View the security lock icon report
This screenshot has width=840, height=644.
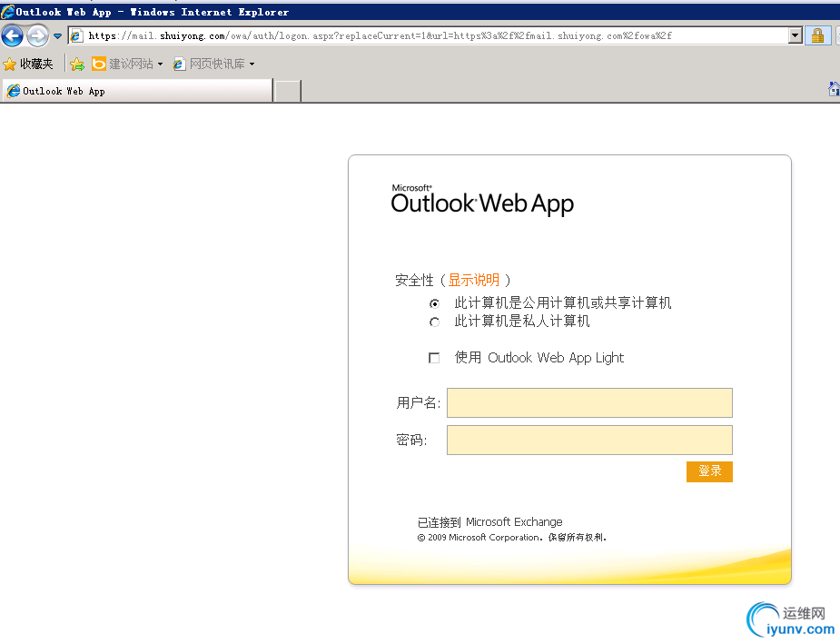[817, 36]
